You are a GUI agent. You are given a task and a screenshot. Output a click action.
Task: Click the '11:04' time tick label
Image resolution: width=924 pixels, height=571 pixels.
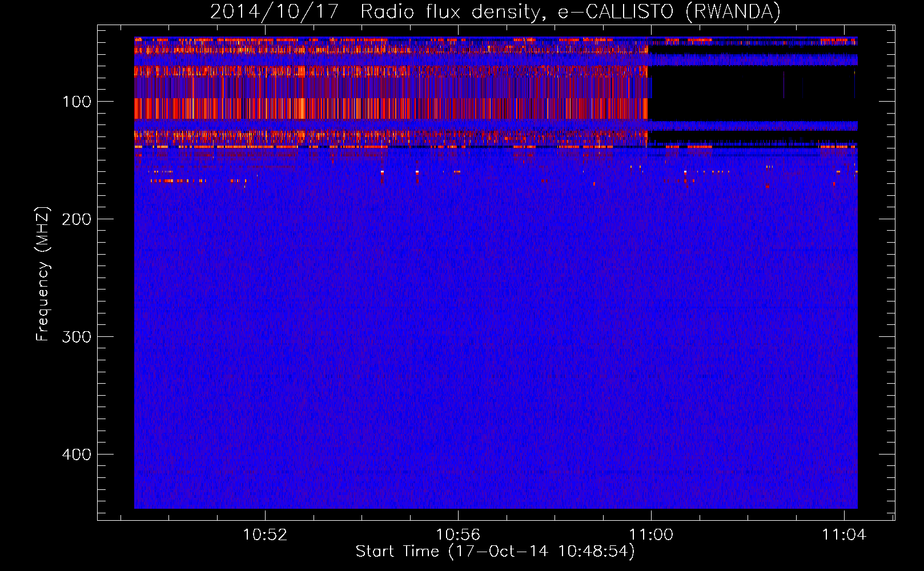(844, 535)
